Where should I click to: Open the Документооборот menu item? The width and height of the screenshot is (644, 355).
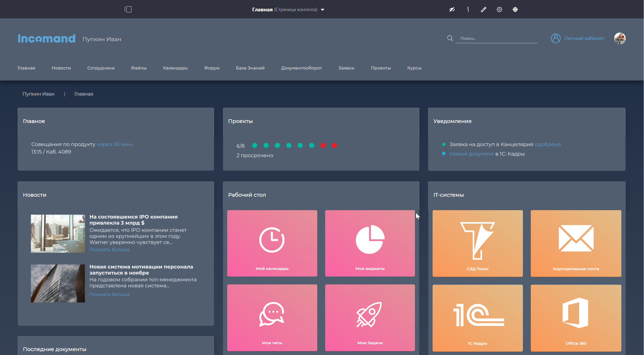[301, 68]
